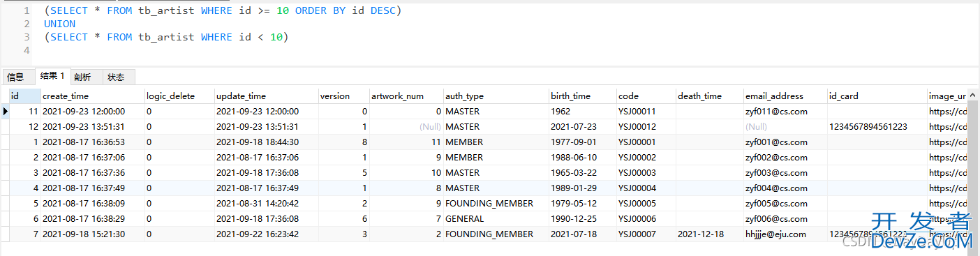Click the create_time column header
The width and height of the screenshot is (980, 256).
[92, 96]
